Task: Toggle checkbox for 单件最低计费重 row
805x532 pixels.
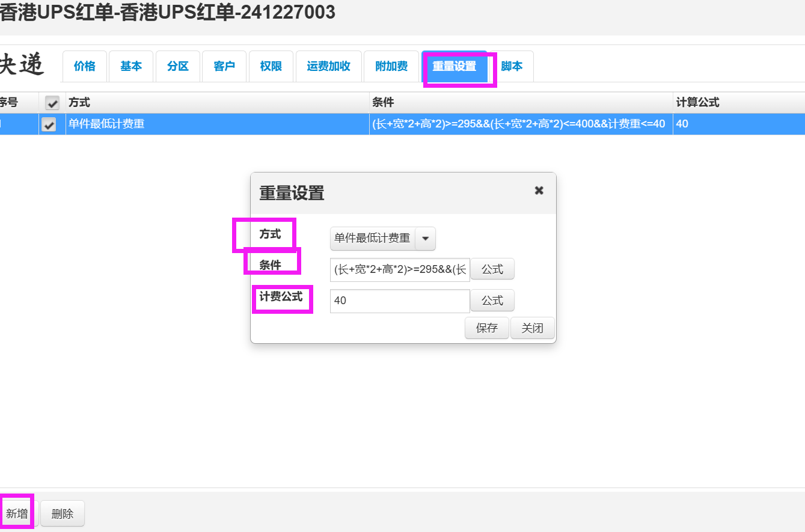Action: point(48,124)
